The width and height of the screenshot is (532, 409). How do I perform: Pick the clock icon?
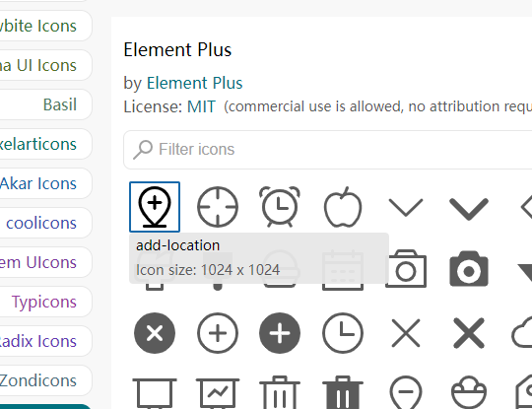pos(343,333)
